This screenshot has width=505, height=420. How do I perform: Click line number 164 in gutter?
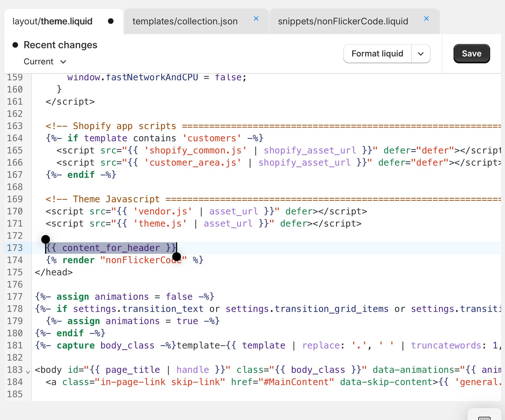click(15, 138)
